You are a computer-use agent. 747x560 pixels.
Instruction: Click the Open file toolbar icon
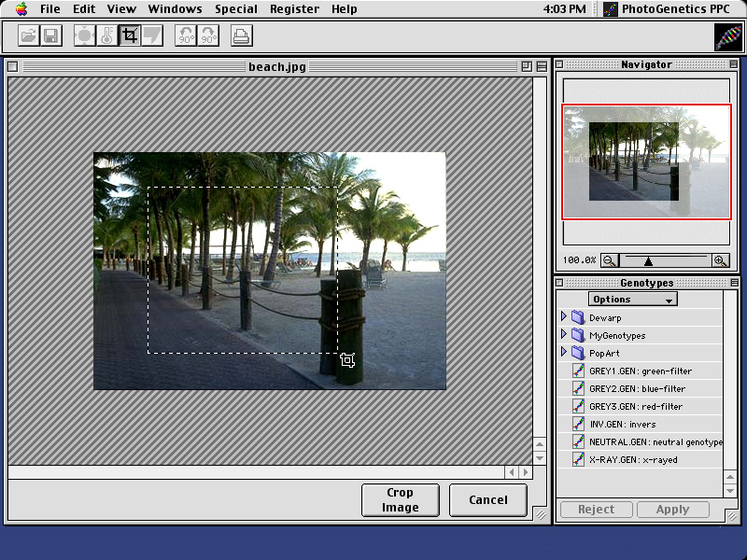tap(28, 36)
